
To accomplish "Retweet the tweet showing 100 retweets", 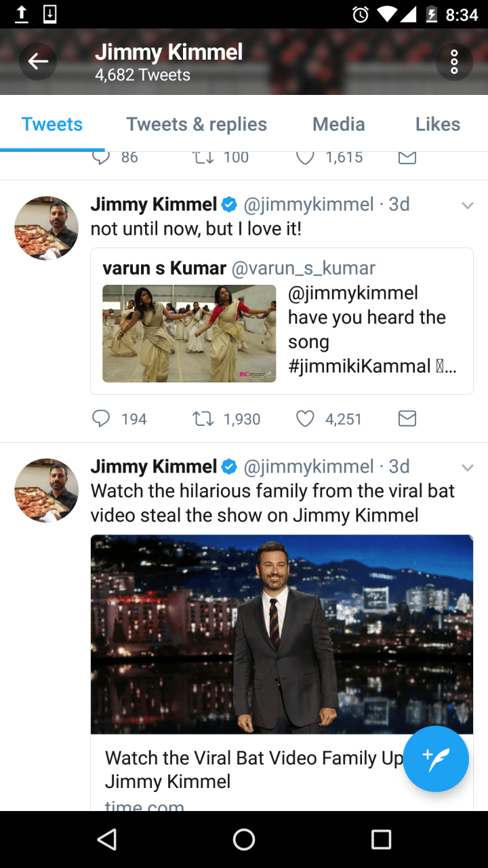I will coord(203,158).
